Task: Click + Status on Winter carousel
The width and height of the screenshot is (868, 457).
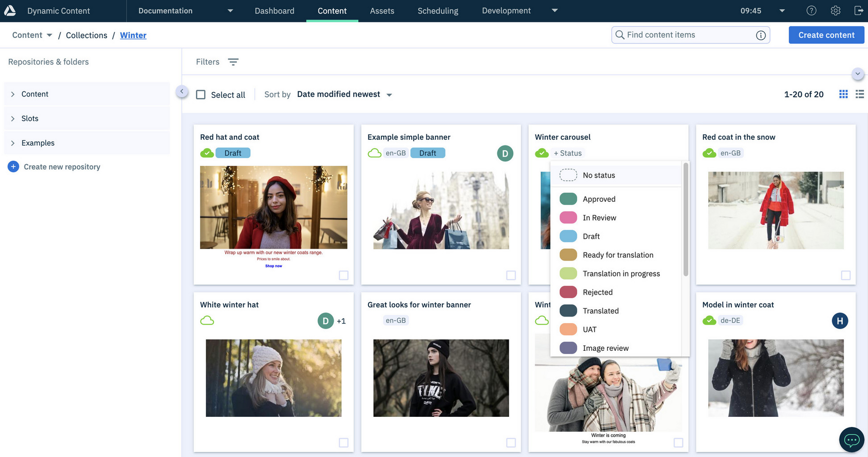Action: [568, 153]
